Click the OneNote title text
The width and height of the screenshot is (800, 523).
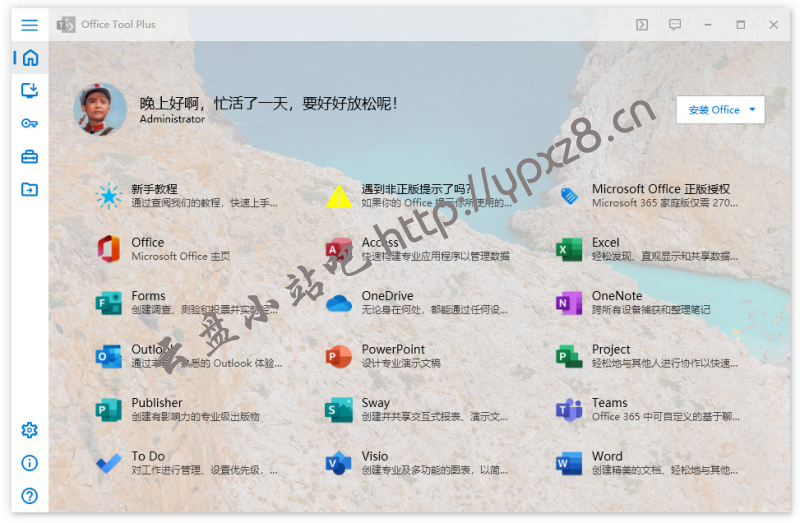coord(617,296)
